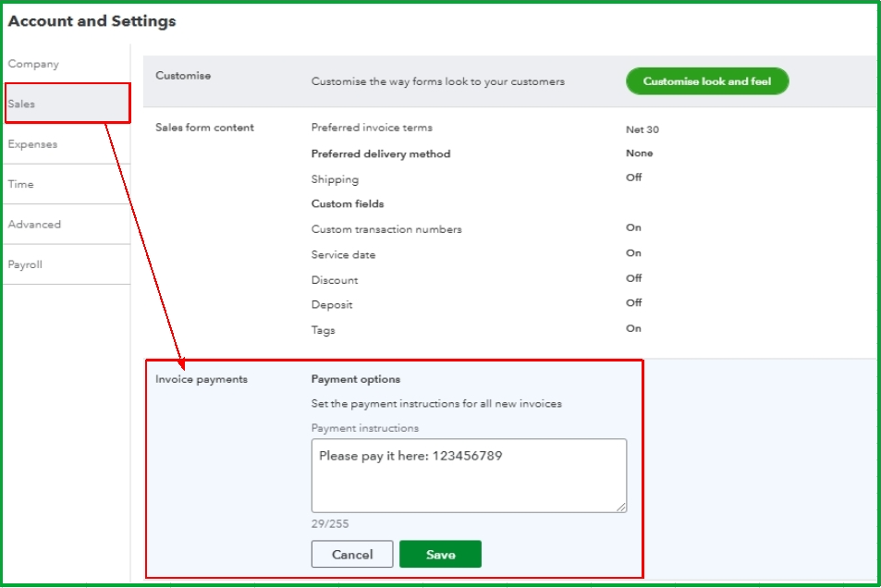Screen dimensions: 881x588
Task: Click inside the Payment instructions text box
Action: pos(469,475)
